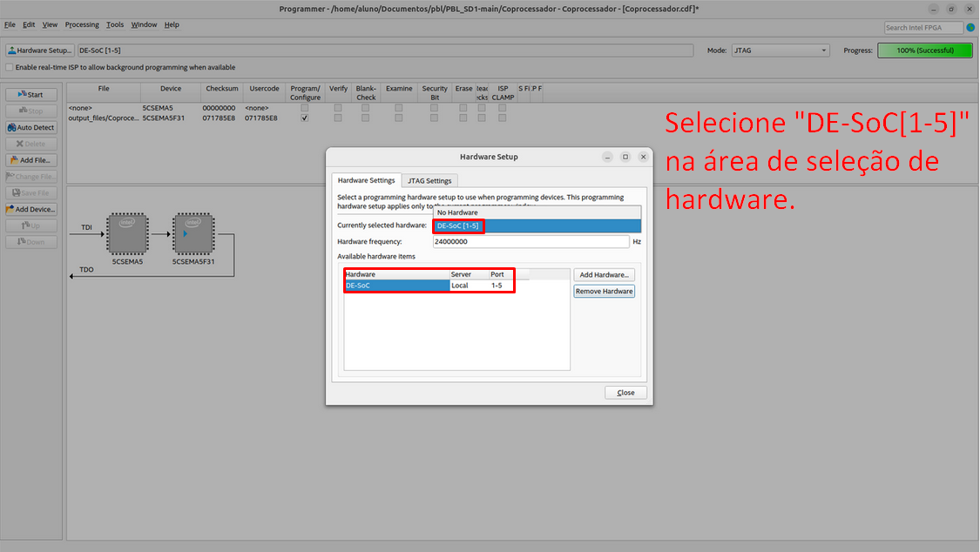
Task: Open the File menu
Action: tap(10, 25)
